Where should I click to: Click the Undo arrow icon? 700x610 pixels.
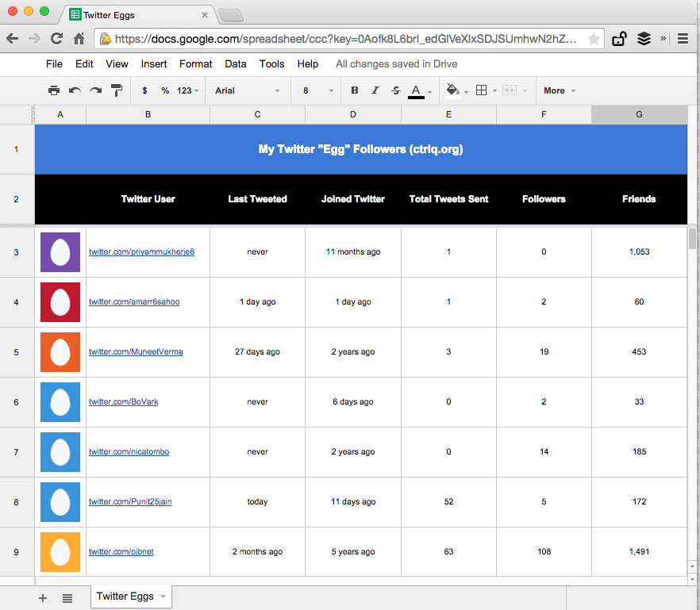(x=75, y=90)
